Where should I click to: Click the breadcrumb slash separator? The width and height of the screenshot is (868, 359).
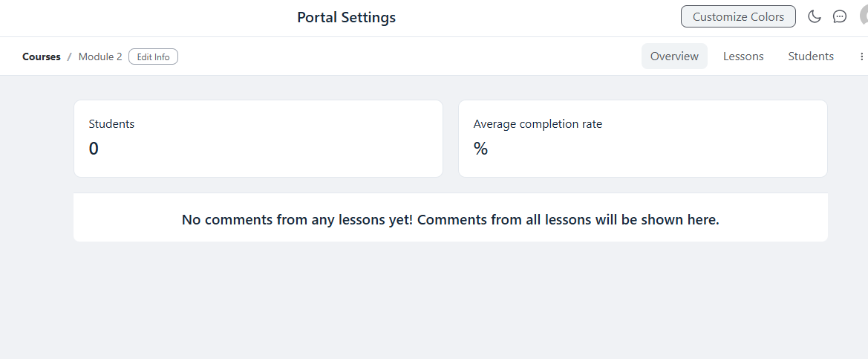(69, 56)
